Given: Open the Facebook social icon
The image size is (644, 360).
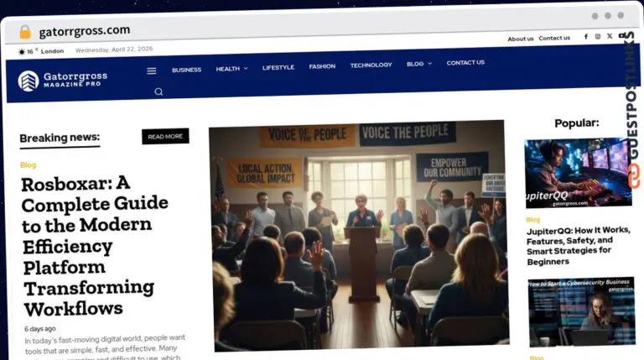Looking at the screenshot, I should click(586, 37).
